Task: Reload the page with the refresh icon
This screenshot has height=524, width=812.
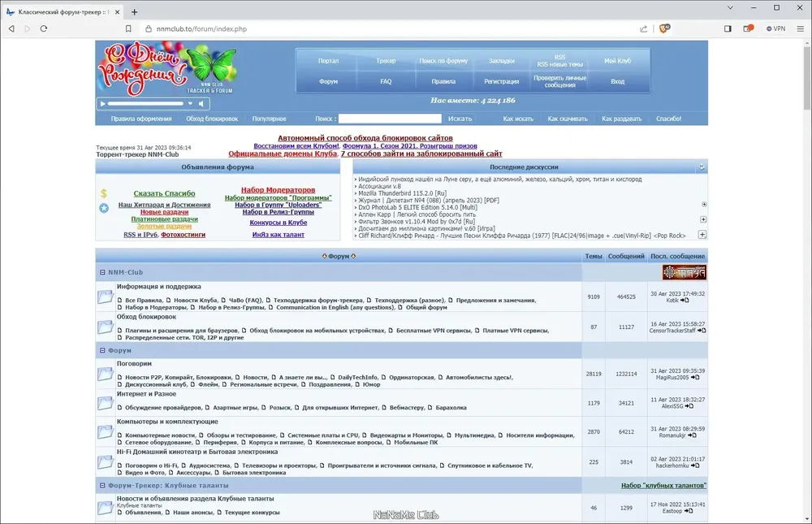Action: click(44, 29)
